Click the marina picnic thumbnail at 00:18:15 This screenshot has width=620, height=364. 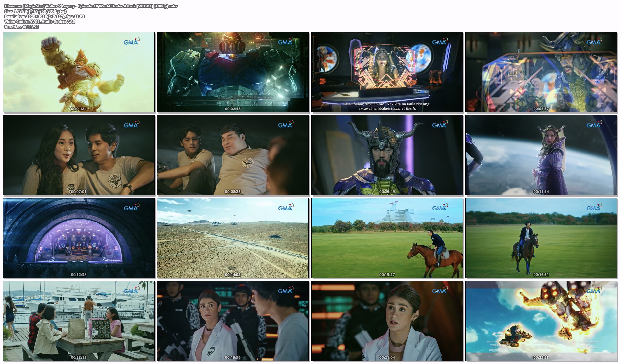tap(79, 321)
